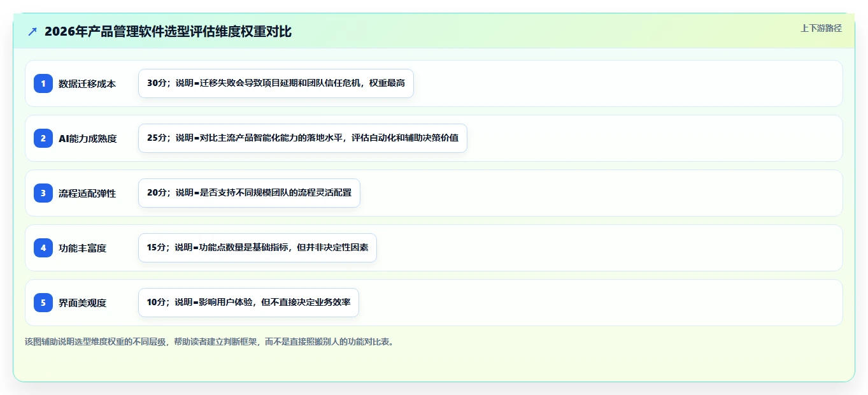Click the 上下游路径 label
Image resolution: width=868 pixels, height=395 pixels.
click(x=821, y=28)
